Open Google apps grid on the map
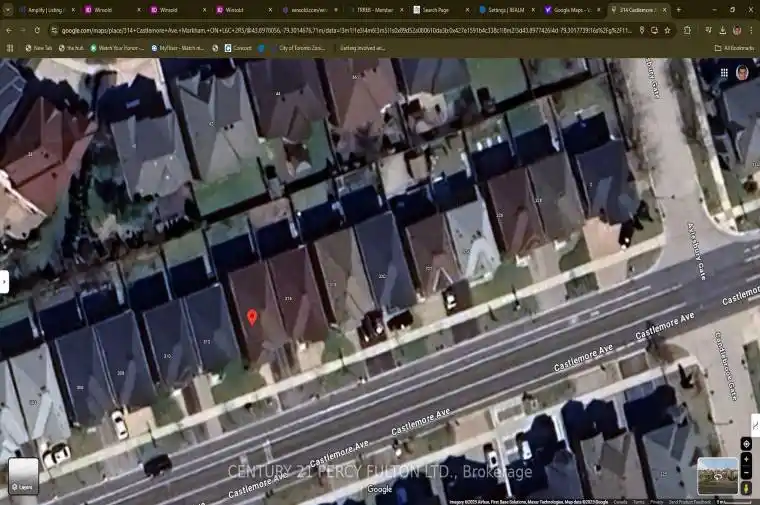The height and width of the screenshot is (505, 760). (x=724, y=73)
